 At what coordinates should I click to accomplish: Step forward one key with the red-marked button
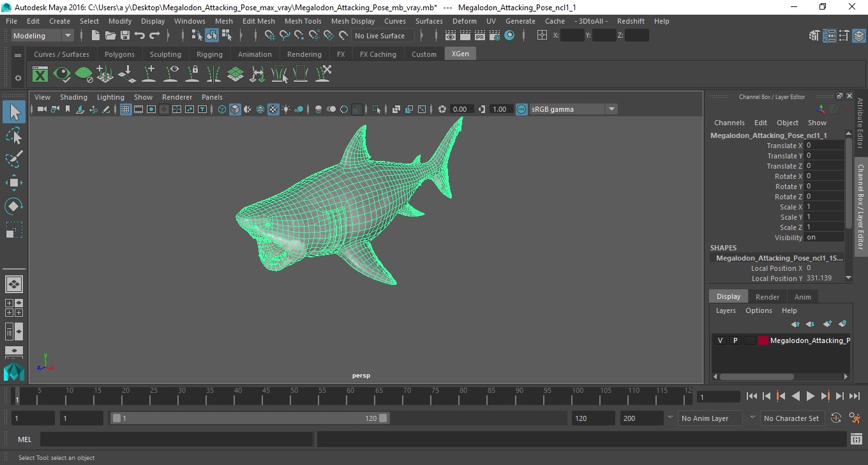(825, 397)
